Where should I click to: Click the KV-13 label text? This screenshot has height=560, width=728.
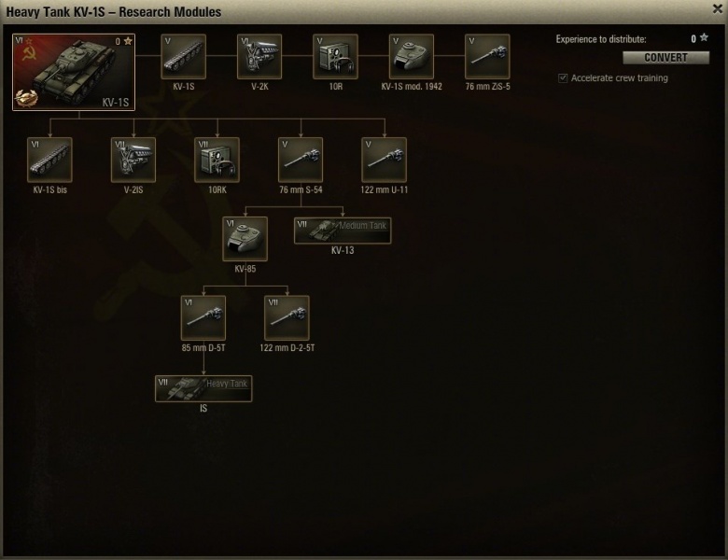coord(343,250)
